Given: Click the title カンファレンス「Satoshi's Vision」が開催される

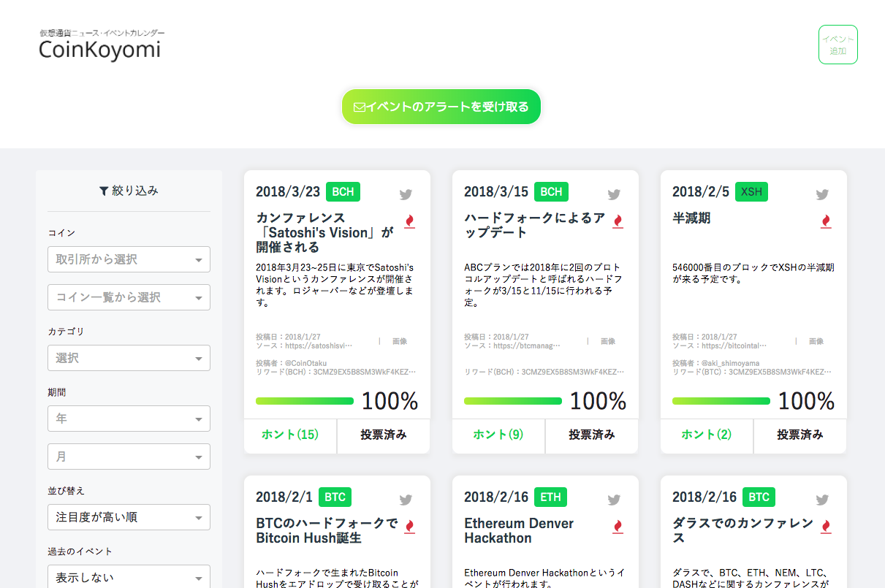Looking at the screenshot, I should point(325,232).
